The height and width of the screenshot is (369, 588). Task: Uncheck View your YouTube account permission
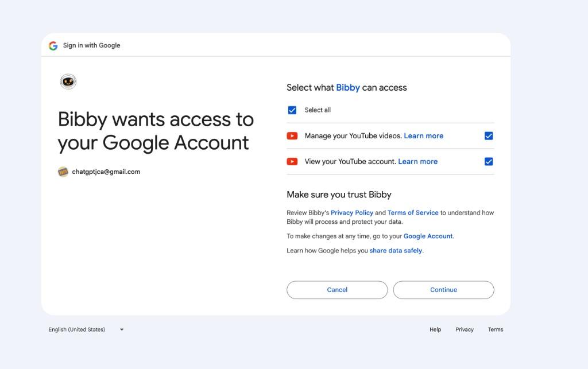coord(489,161)
